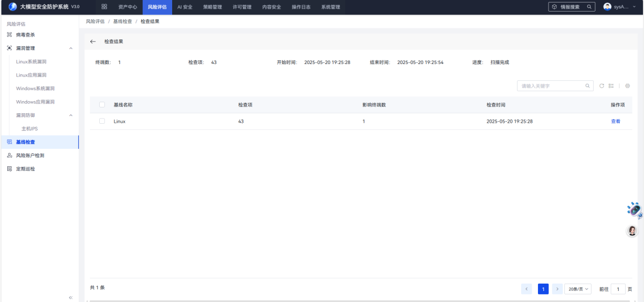Open the customer service avatar icon
The height and width of the screenshot is (302, 644).
click(x=632, y=231)
